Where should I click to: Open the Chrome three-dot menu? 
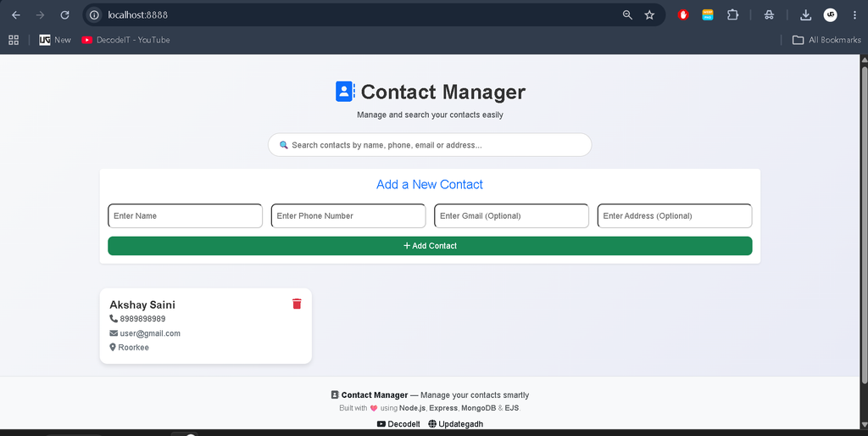click(x=854, y=15)
